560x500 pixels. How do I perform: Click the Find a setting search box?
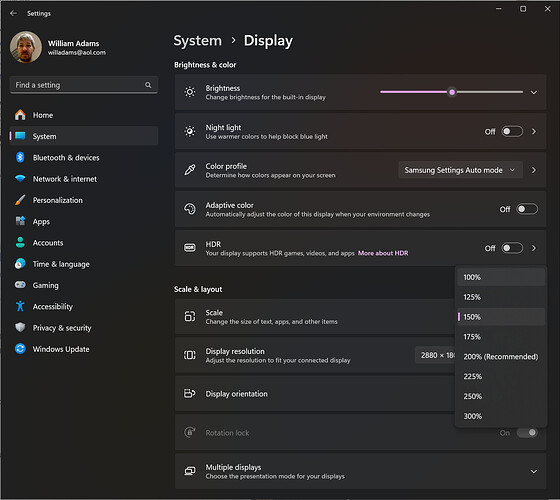(84, 85)
